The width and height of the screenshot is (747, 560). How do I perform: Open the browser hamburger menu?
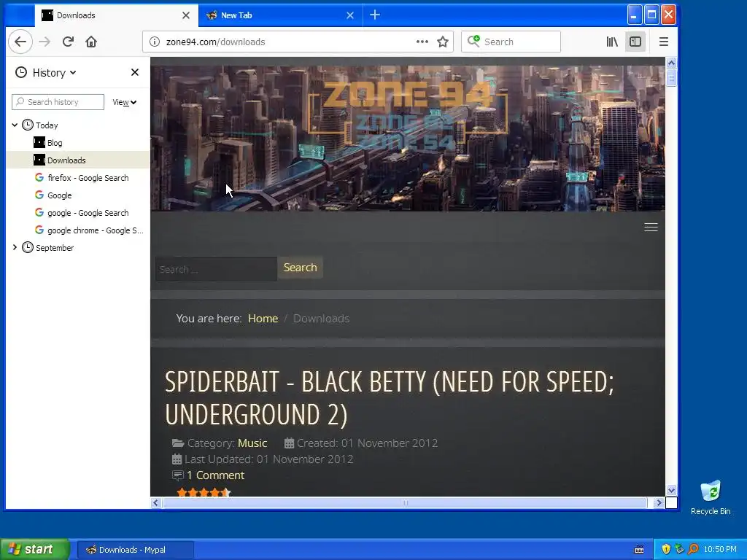(x=664, y=42)
